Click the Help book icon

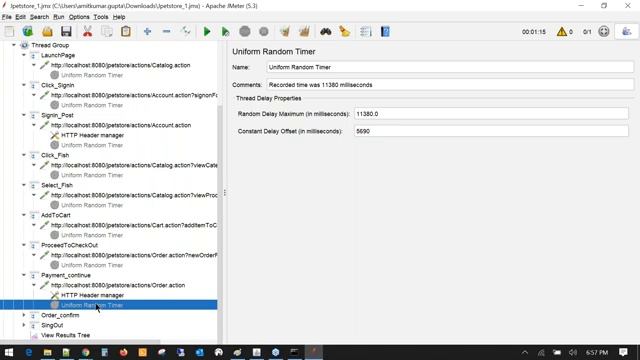tap(385, 31)
